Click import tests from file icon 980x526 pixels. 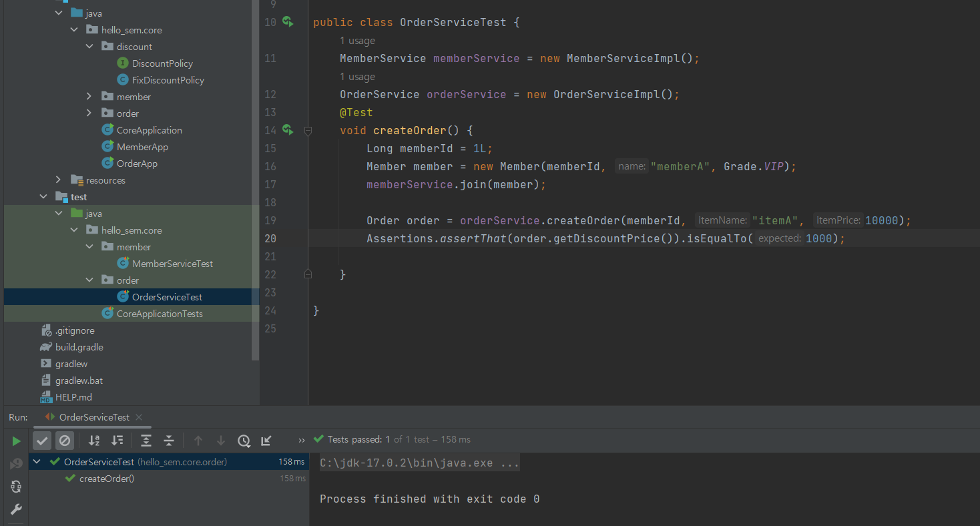[x=266, y=441]
